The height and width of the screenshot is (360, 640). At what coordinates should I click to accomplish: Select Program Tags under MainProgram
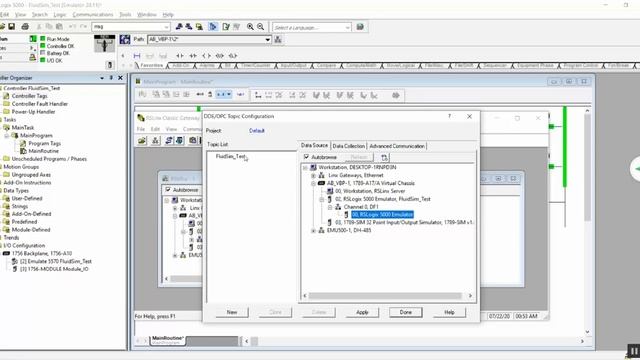point(44,143)
